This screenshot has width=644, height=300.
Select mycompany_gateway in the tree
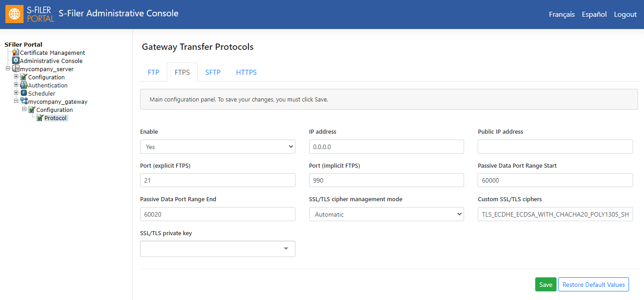pyautogui.click(x=58, y=102)
